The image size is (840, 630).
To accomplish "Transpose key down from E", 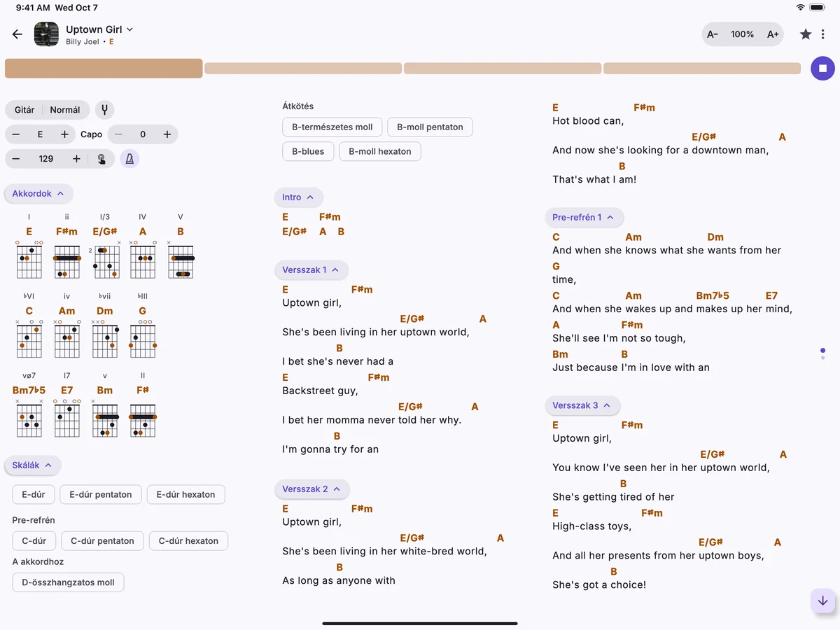I will tap(16, 134).
